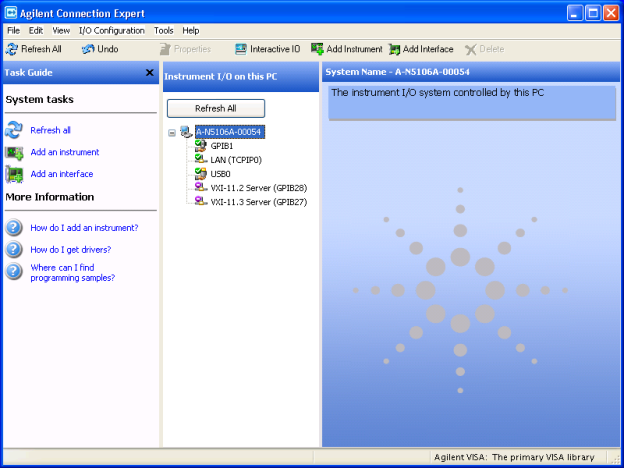Click the Add Interface toolbar icon
Viewport: 624px width, 468px height.
point(394,49)
